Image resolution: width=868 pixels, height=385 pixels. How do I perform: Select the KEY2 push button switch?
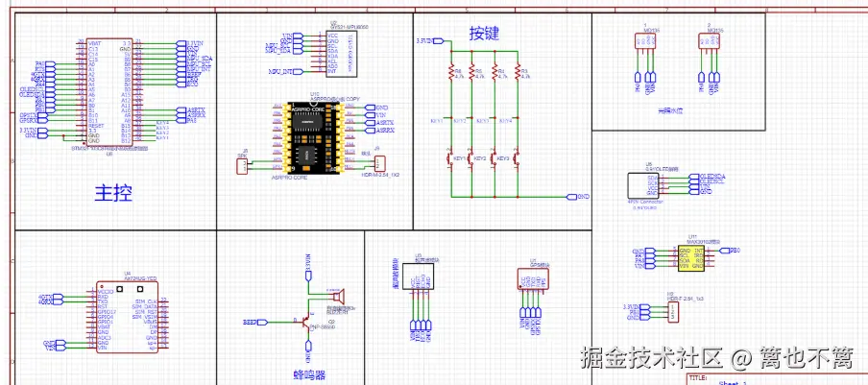click(470, 158)
